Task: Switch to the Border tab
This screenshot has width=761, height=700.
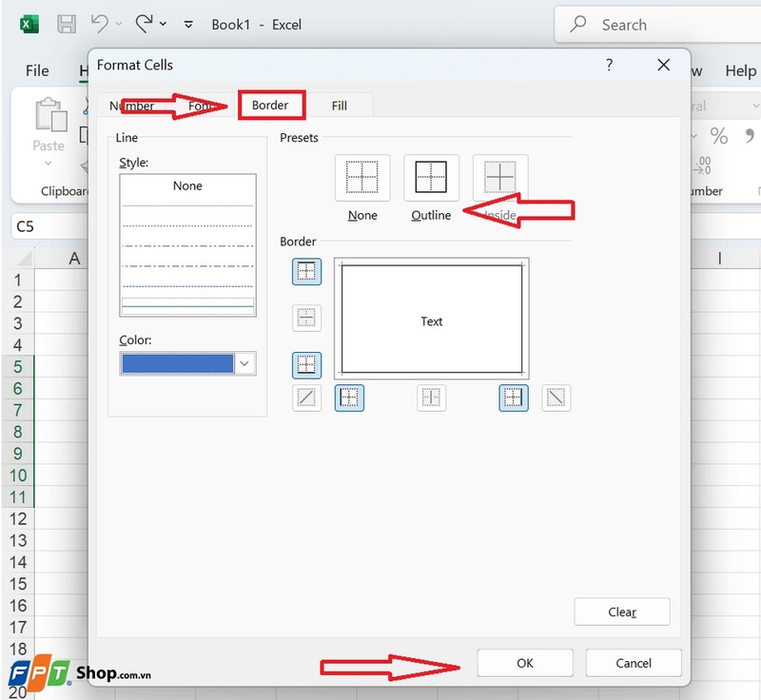Action: click(x=270, y=106)
